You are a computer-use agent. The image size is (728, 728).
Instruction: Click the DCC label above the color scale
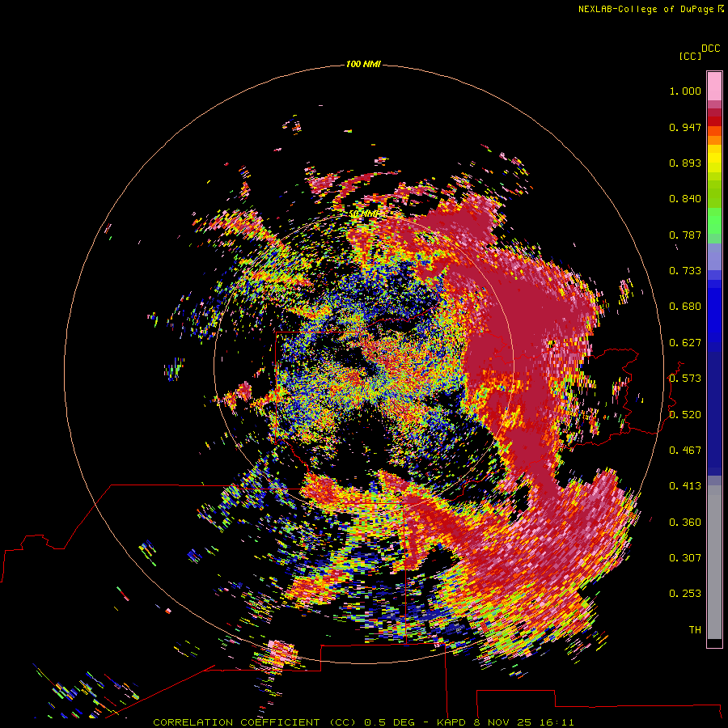[711, 48]
